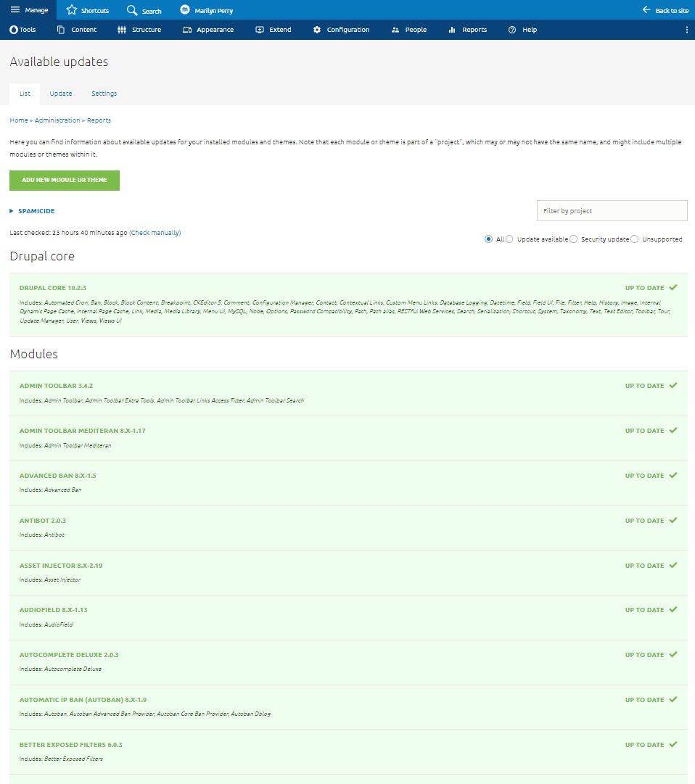Click the People users icon
This screenshot has height=784, width=695.
395,30
